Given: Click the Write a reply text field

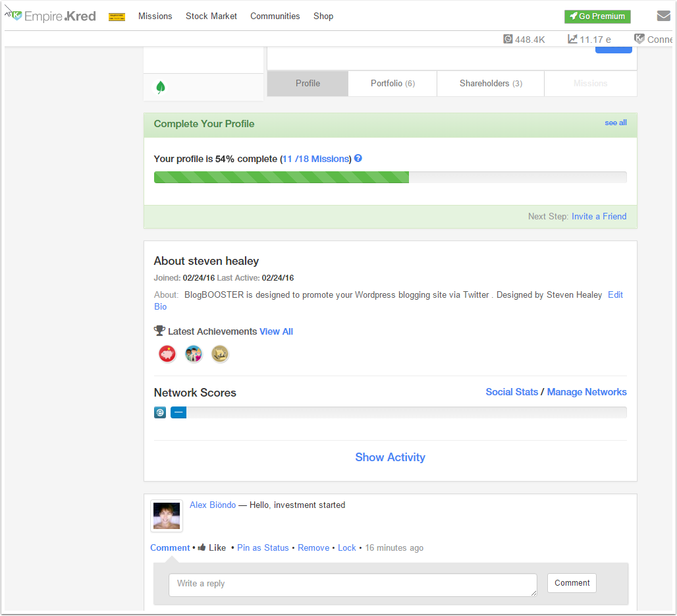Looking at the screenshot, I should [352, 584].
